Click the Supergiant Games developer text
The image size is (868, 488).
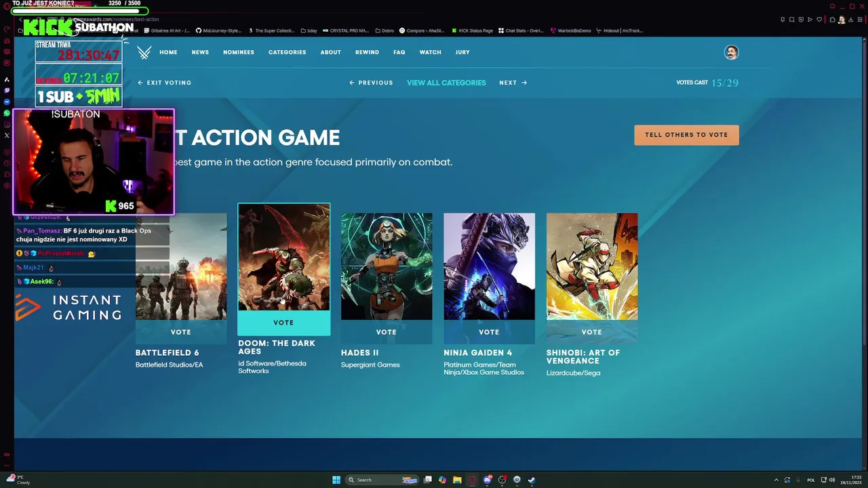click(370, 365)
